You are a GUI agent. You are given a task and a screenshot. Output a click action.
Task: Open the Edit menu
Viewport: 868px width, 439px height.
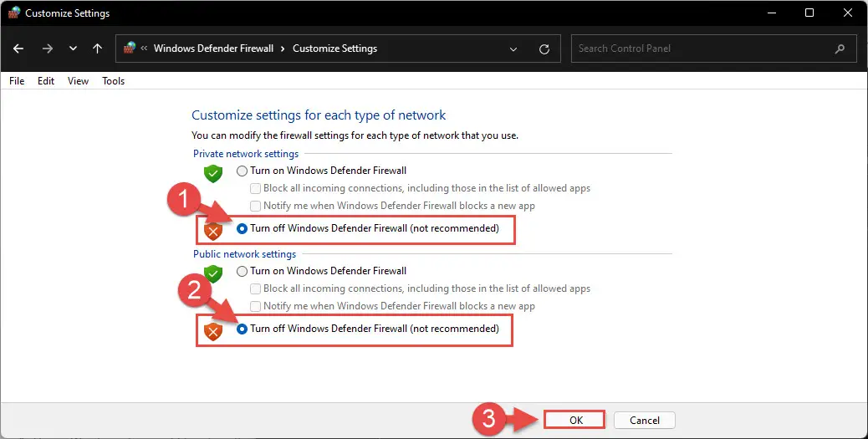coord(46,81)
